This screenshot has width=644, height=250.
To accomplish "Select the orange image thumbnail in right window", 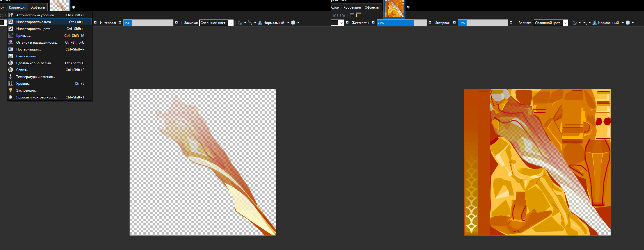I will 394,9.
